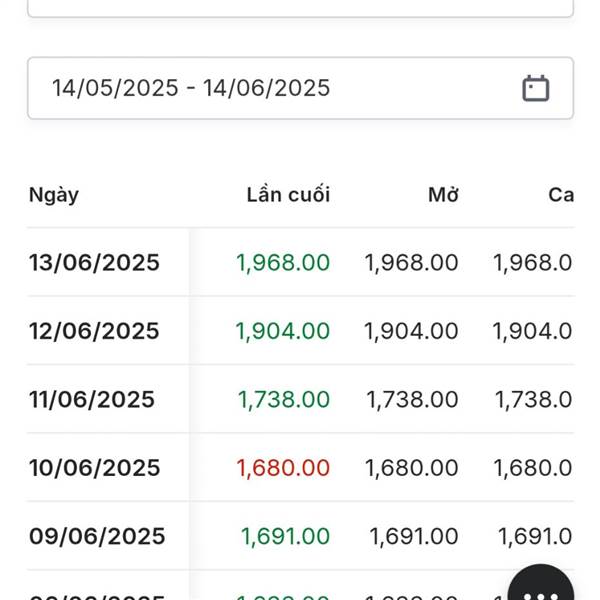Click the Mở column header
Screen dimensions: 600x600
443,194
